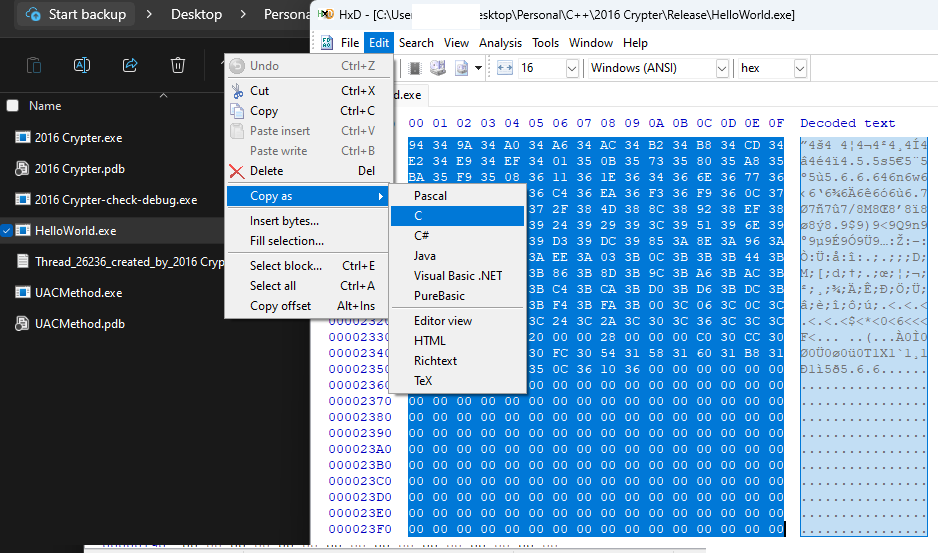Choose Cut from the Edit menu
This screenshot has width=938, height=553.
(309, 91)
